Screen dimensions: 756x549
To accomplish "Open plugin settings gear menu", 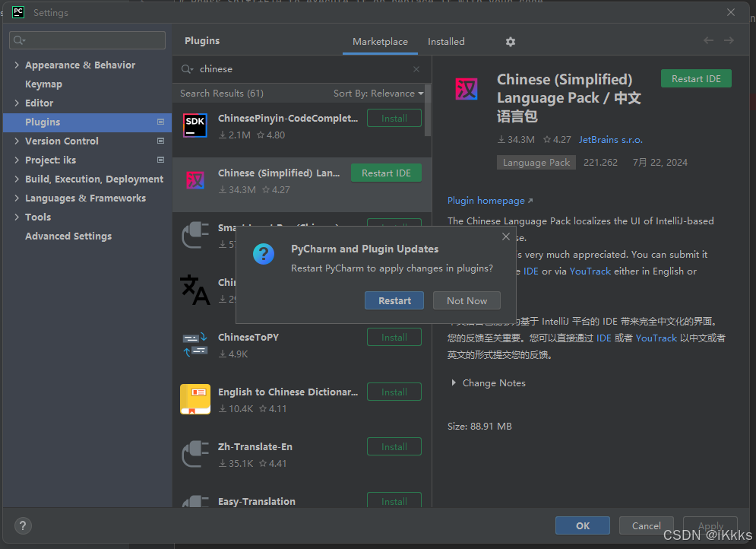I will coord(510,42).
